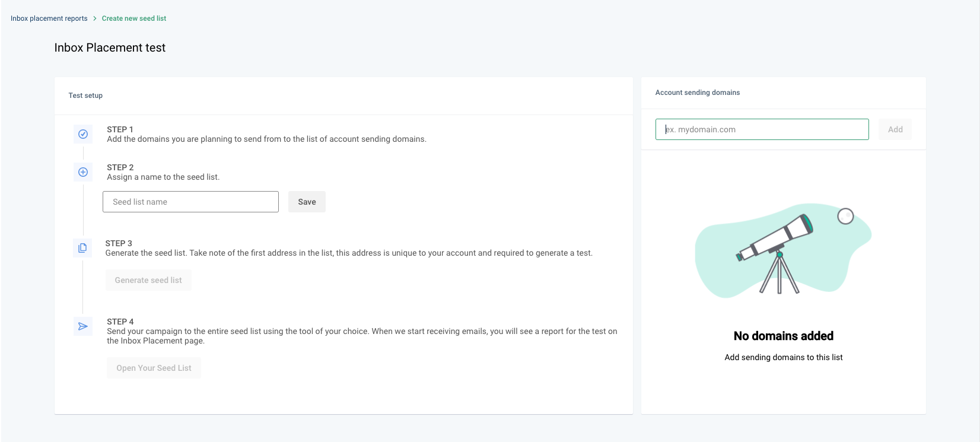Click the Account sending domains title
Image resolution: width=980 pixels, height=442 pixels.
pyautogui.click(x=698, y=93)
